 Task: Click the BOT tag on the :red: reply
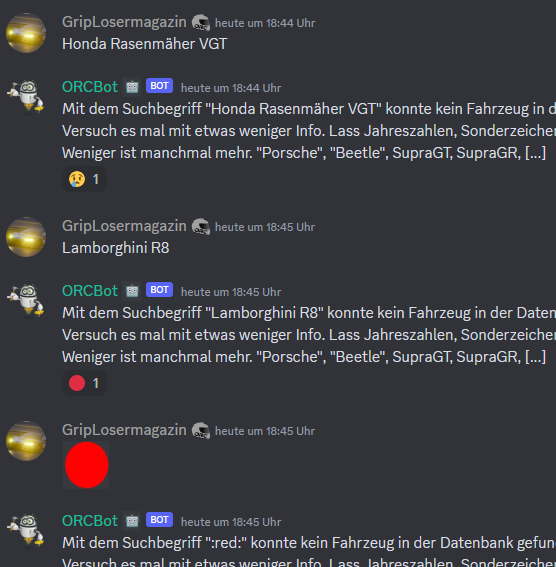tap(159, 520)
